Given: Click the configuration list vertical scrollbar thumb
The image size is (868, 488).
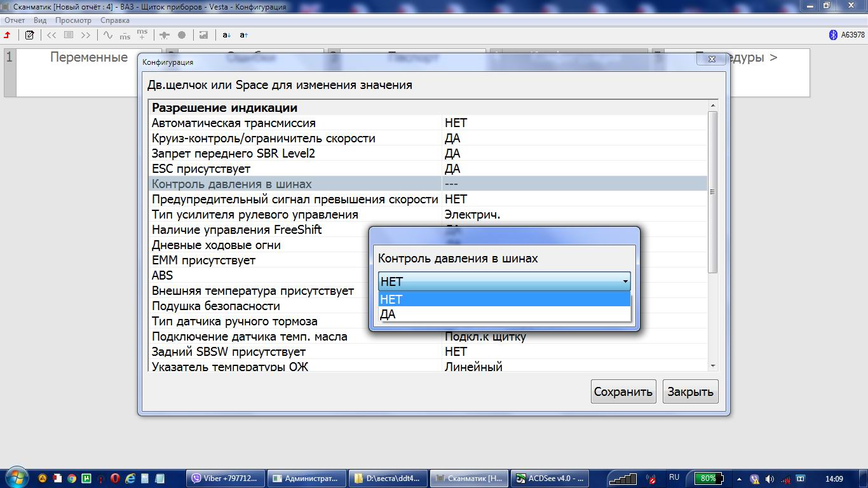Looking at the screenshot, I should [712, 191].
